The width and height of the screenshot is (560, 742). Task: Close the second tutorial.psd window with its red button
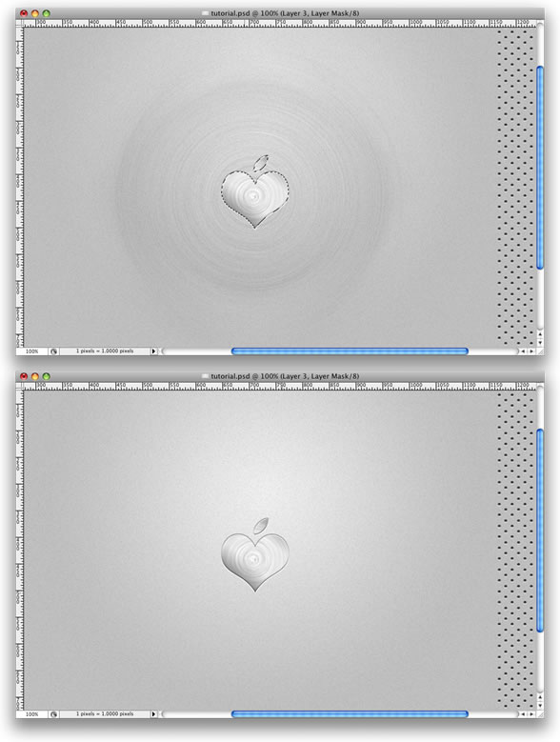[24, 376]
